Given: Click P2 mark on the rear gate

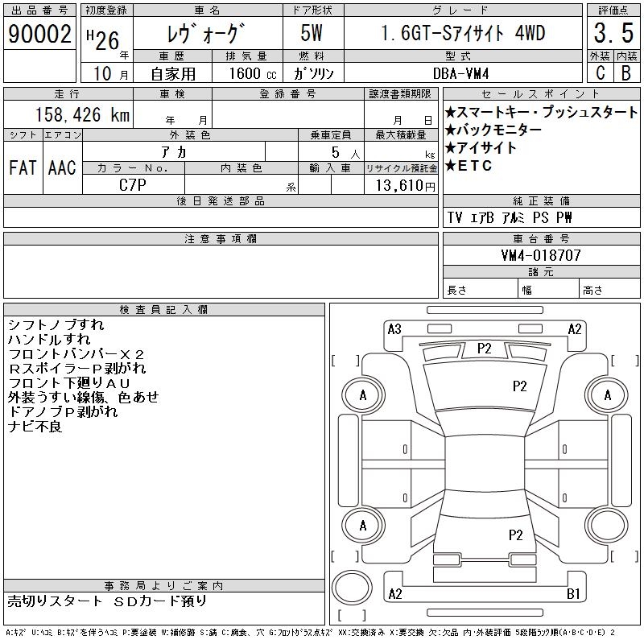Looking at the screenshot, I should 516,535.
